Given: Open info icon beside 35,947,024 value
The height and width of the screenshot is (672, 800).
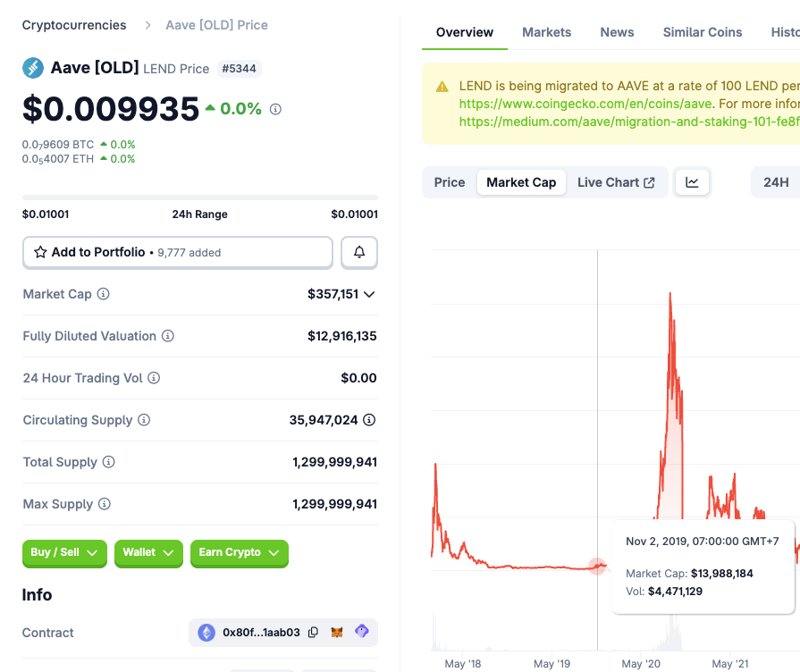Looking at the screenshot, I should pos(369,420).
